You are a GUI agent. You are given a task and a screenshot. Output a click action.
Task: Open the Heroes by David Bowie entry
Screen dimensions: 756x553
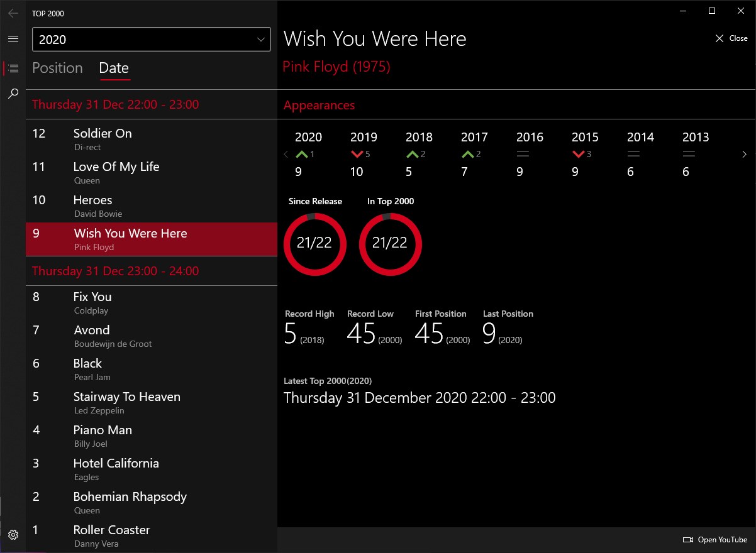152,205
